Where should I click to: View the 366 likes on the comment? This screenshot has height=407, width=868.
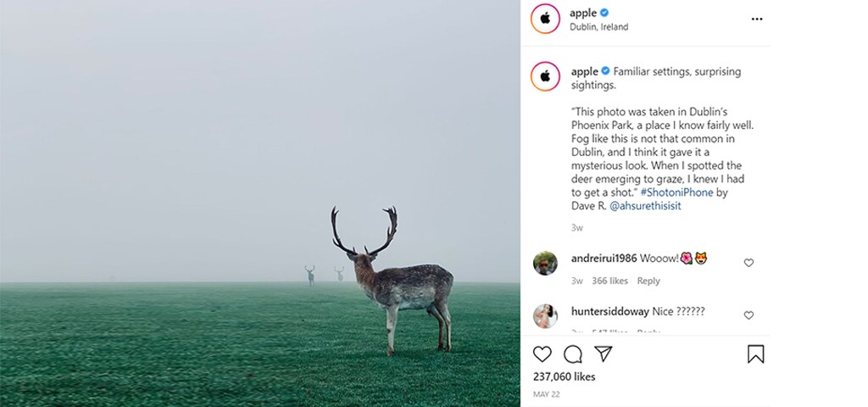(x=609, y=281)
